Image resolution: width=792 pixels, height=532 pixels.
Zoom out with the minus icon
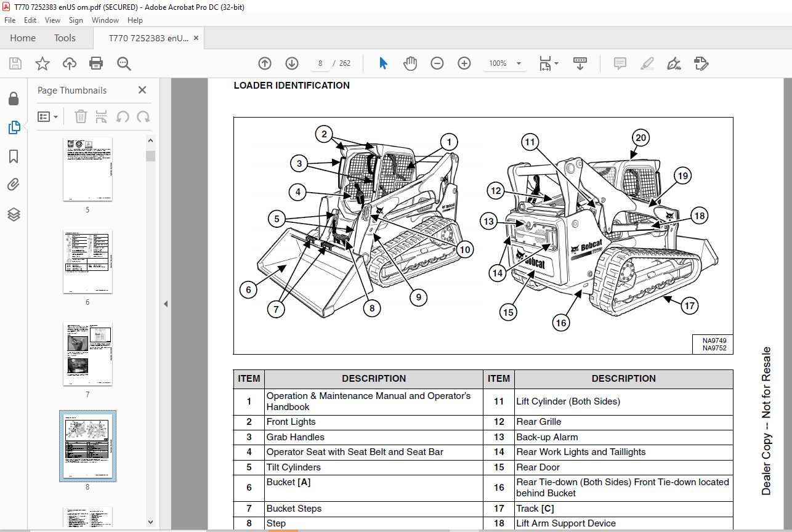(x=437, y=63)
